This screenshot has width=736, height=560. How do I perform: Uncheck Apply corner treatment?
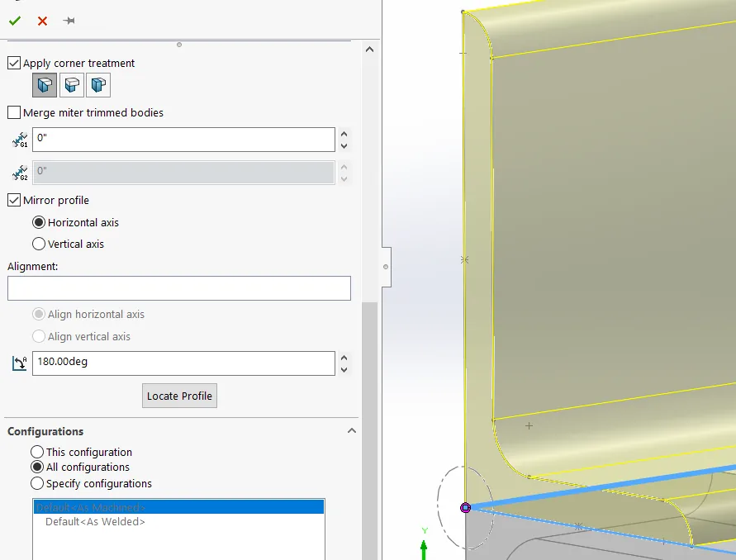click(x=13, y=63)
